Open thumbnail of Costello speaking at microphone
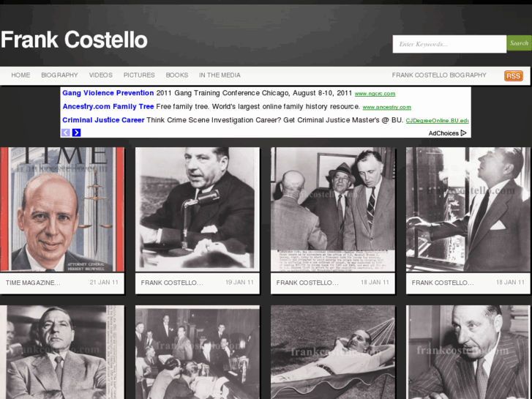532x399 pixels. pos(198,209)
